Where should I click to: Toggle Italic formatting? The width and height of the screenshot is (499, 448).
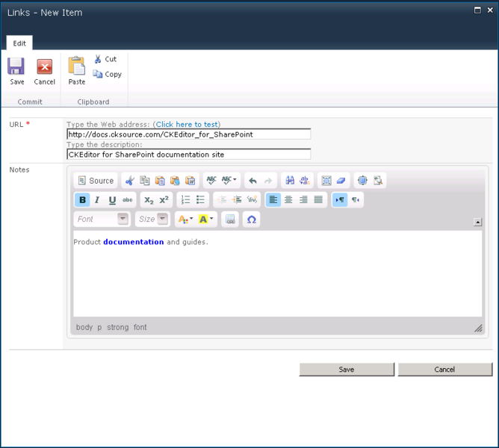tap(97, 200)
